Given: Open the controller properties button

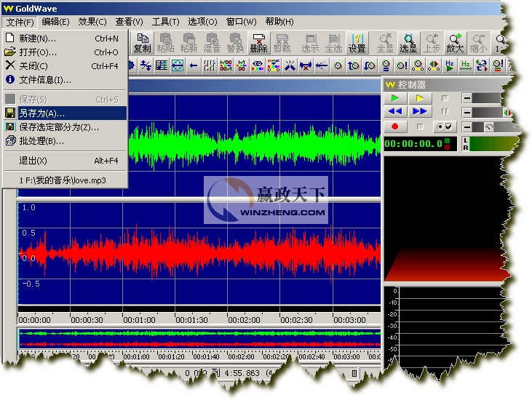Looking at the screenshot, I should pyautogui.click(x=443, y=127).
